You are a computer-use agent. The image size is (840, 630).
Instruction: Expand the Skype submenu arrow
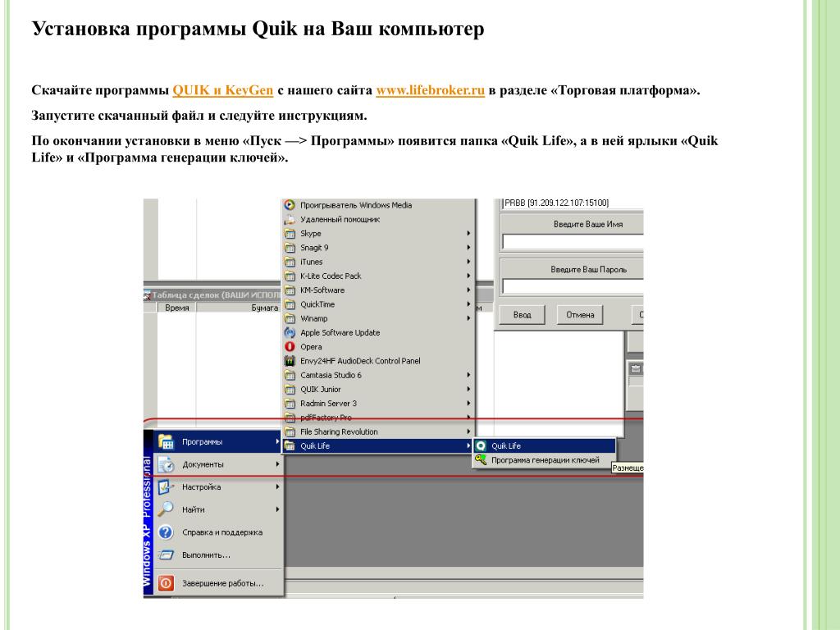[x=468, y=234]
